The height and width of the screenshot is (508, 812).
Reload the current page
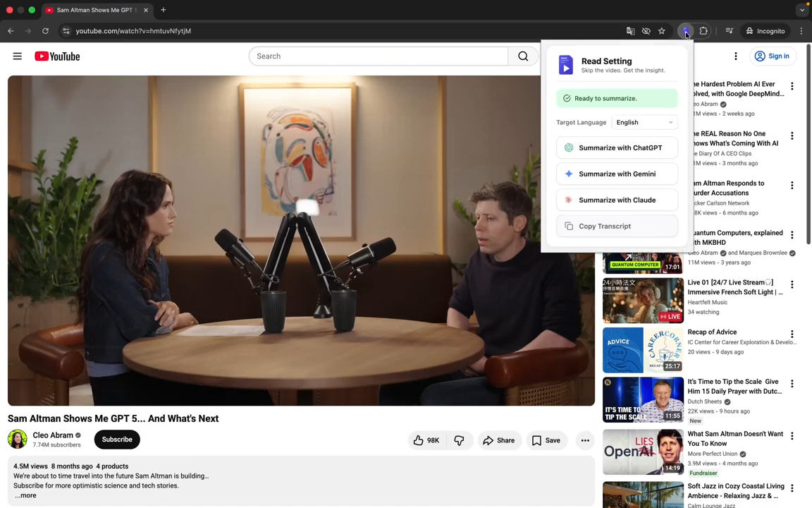[x=46, y=31]
